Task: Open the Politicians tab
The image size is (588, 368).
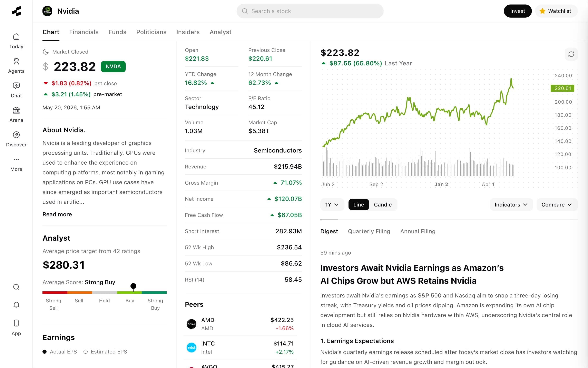Action: tap(151, 32)
